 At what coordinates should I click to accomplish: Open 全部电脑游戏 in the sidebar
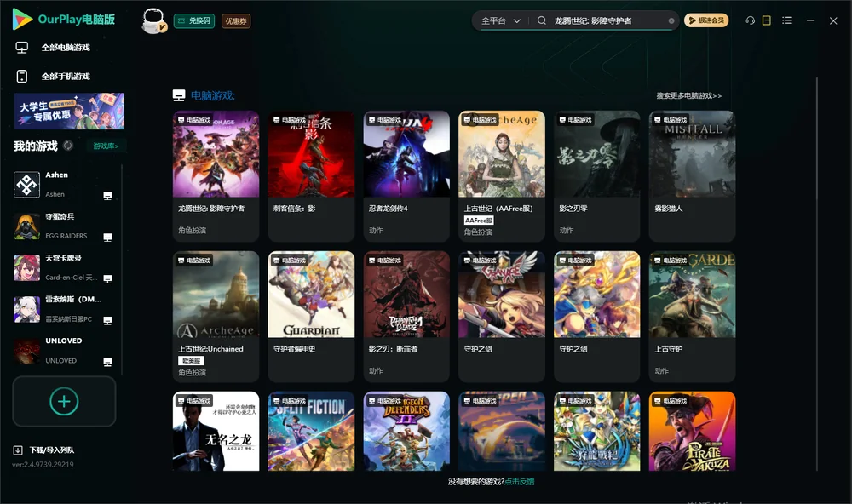66,48
